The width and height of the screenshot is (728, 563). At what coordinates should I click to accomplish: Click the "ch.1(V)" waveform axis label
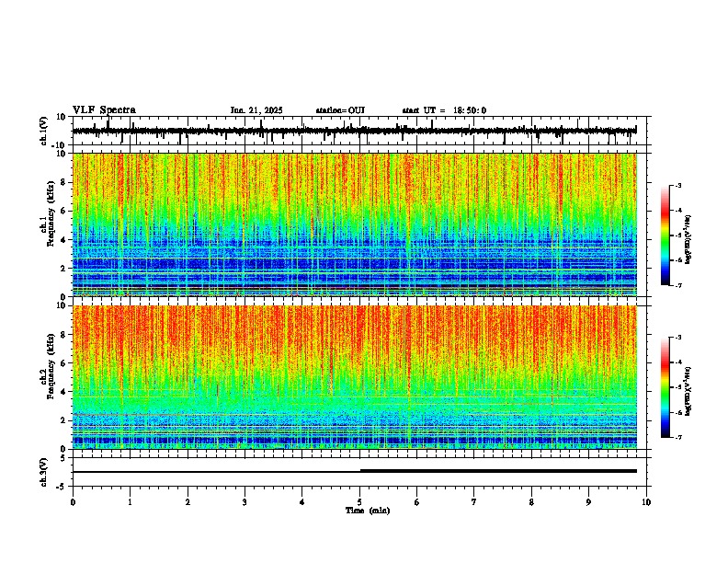tap(44, 131)
